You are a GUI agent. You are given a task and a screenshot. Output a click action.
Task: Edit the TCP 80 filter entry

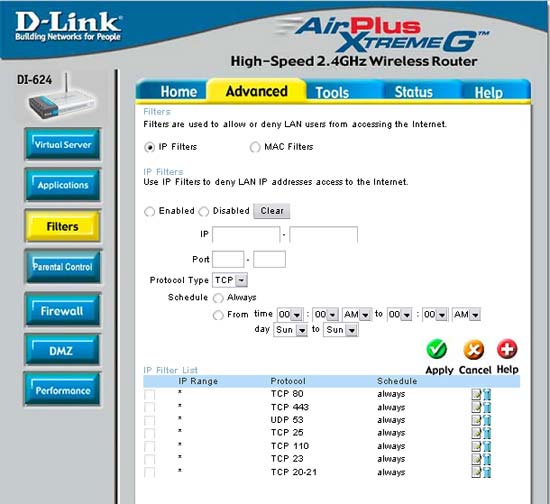476,395
